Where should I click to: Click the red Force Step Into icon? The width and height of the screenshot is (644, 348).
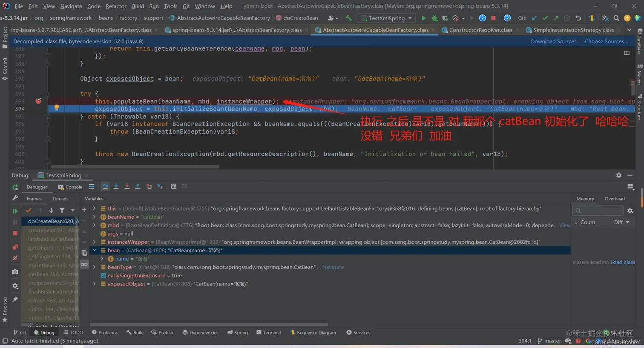coord(127,186)
